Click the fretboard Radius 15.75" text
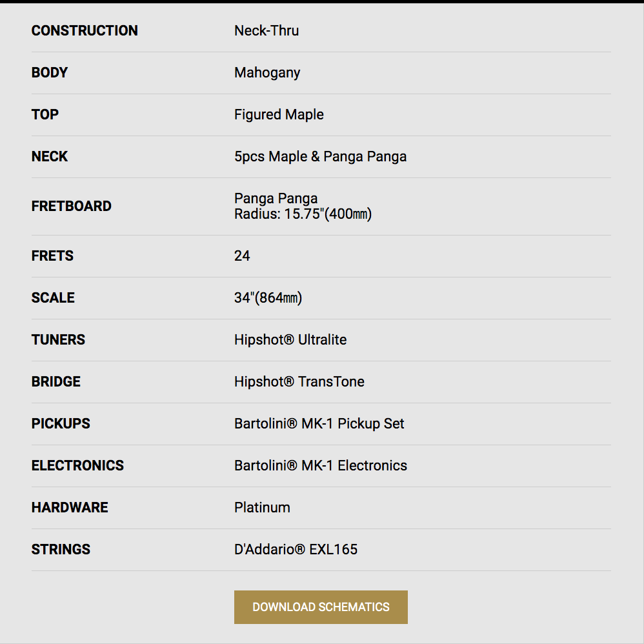644x644 pixels. [303, 214]
